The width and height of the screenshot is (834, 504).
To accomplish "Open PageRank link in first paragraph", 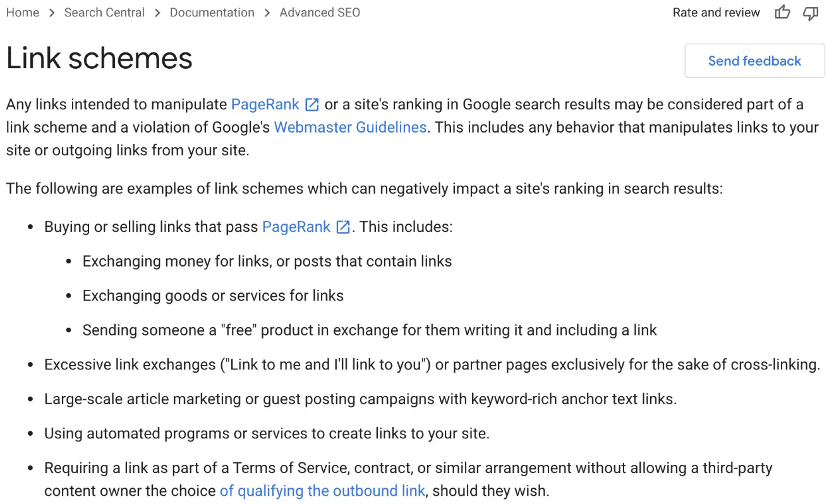I will [x=265, y=104].
